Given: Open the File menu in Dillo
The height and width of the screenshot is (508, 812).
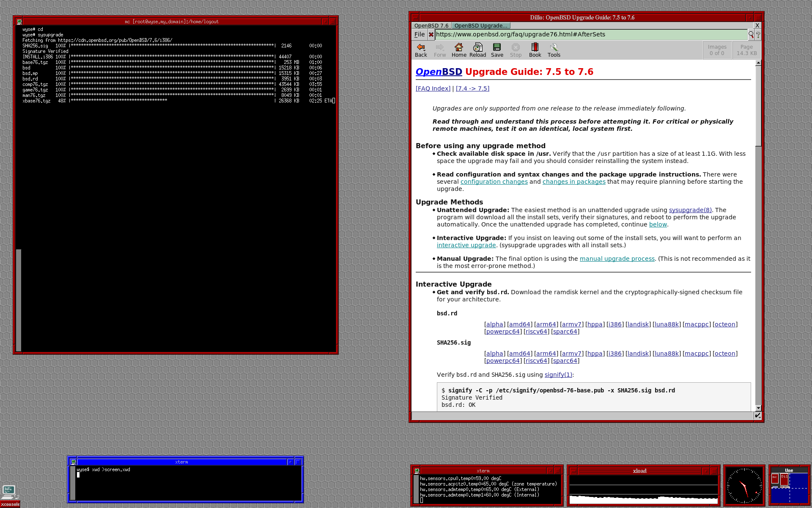Looking at the screenshot, I should 419,35.
